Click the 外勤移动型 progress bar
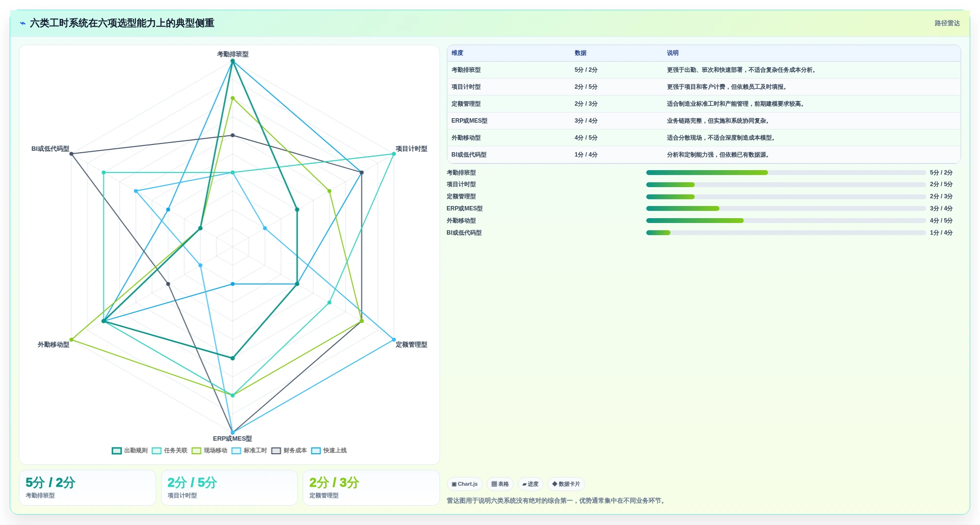This screenshot has width=980, height=525. [785, 221]
